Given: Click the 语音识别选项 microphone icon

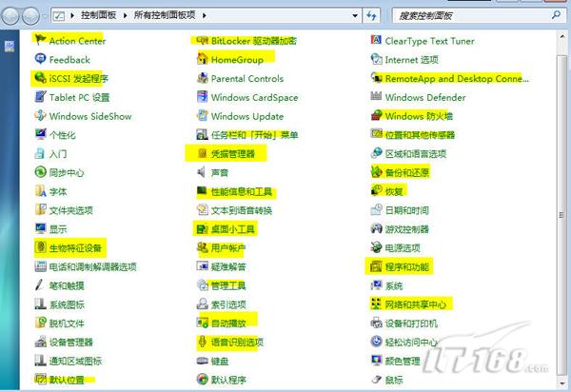Looking at the screenshot, I should (202, 342).
